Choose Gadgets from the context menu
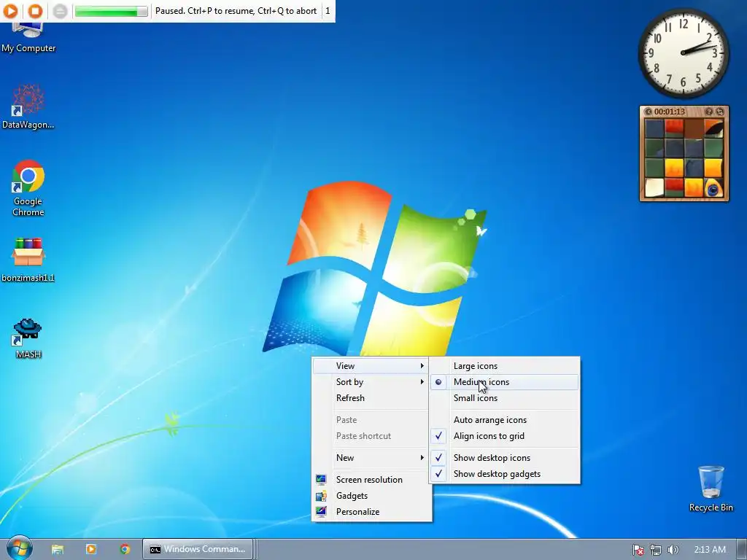Image resolution: width=747 pixels, height=560 pixels. point(371,496)
